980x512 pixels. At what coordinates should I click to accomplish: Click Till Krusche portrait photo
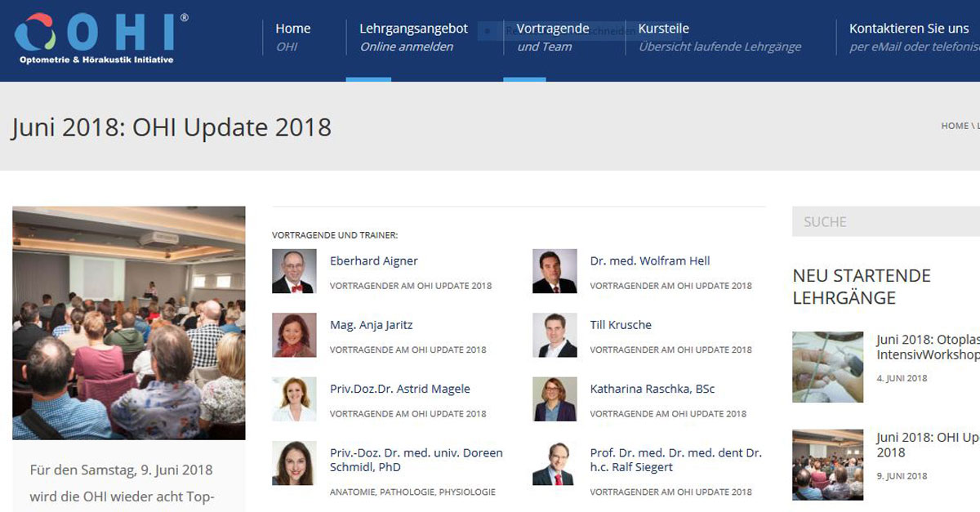point(555,335)
